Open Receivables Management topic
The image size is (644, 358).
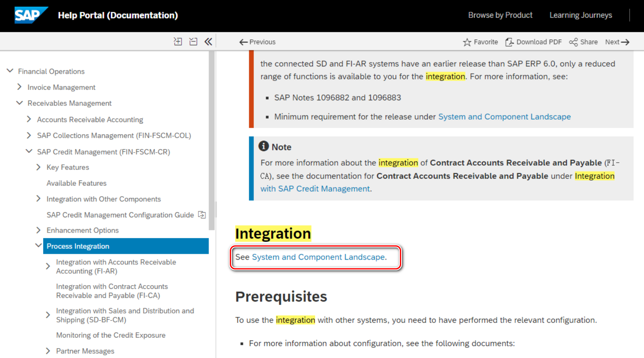(x=69, y=103)
